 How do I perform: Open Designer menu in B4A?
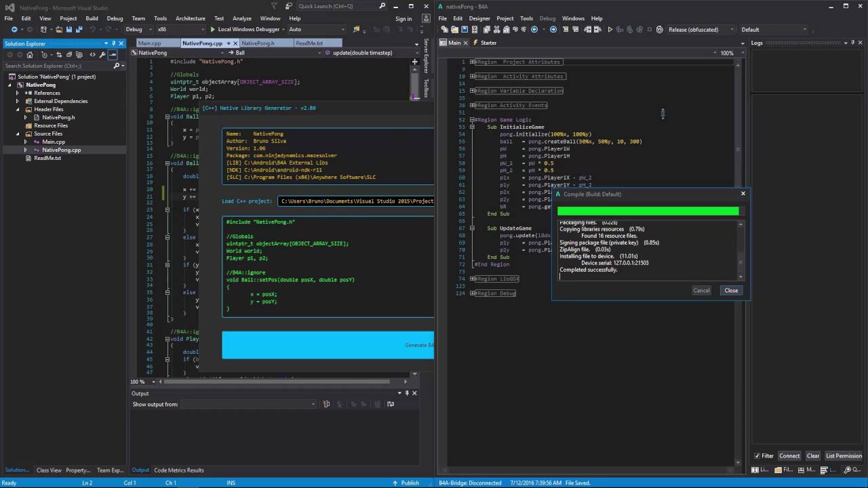(x=479, y=18)
